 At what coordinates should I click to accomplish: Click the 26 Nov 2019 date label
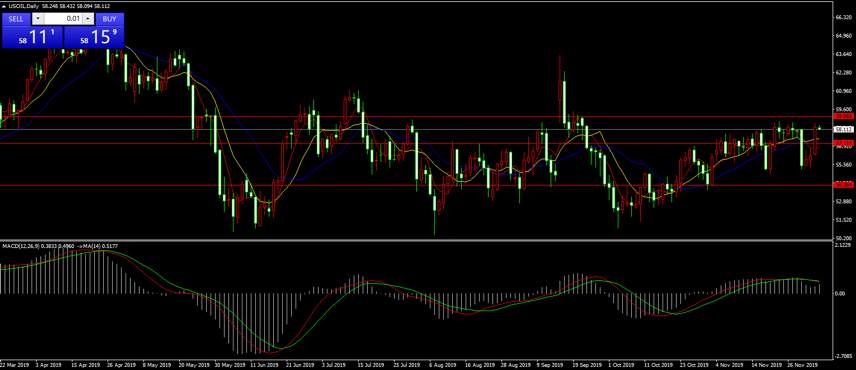click(x=802, y=364)
